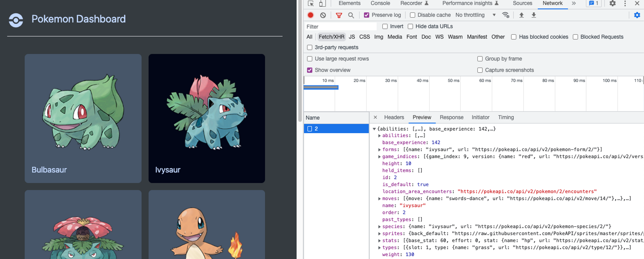The height and width of the screenshot is (259, 644).
Task: Uncheck Show overview option
Action: tap(310, 70)
